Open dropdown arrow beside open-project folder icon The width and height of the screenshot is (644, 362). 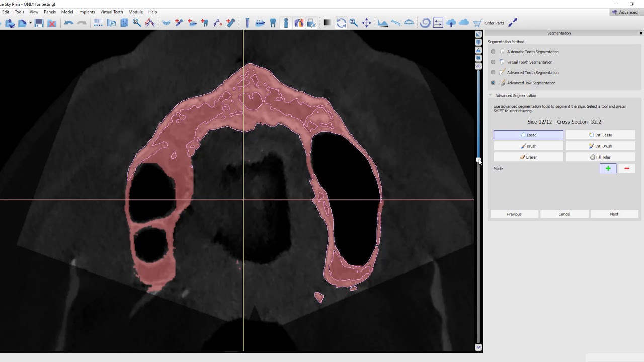pyautogui.click(x=30, y=23)
